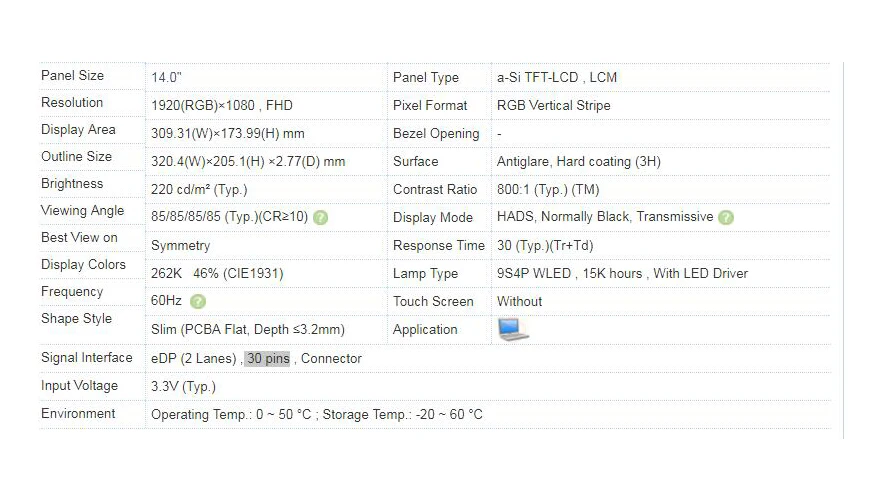Click the 'Environment' label
Image resolution: width=872 pixels, height=491 pixels.
click(x=78, y=414)
